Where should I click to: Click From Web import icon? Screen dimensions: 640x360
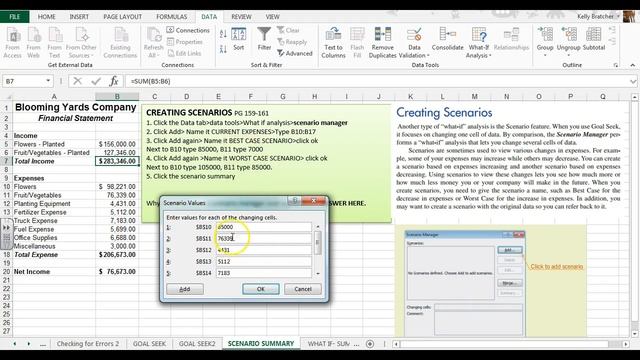pyautogui.click(x=33, y=42)
